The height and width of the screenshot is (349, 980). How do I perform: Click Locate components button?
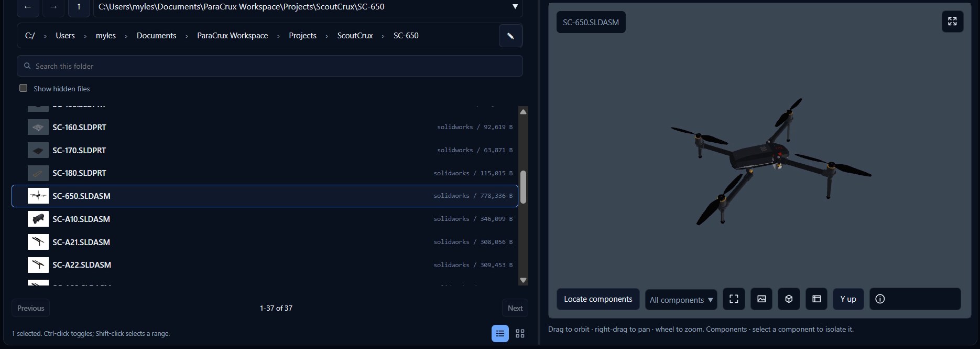[598, 299]
